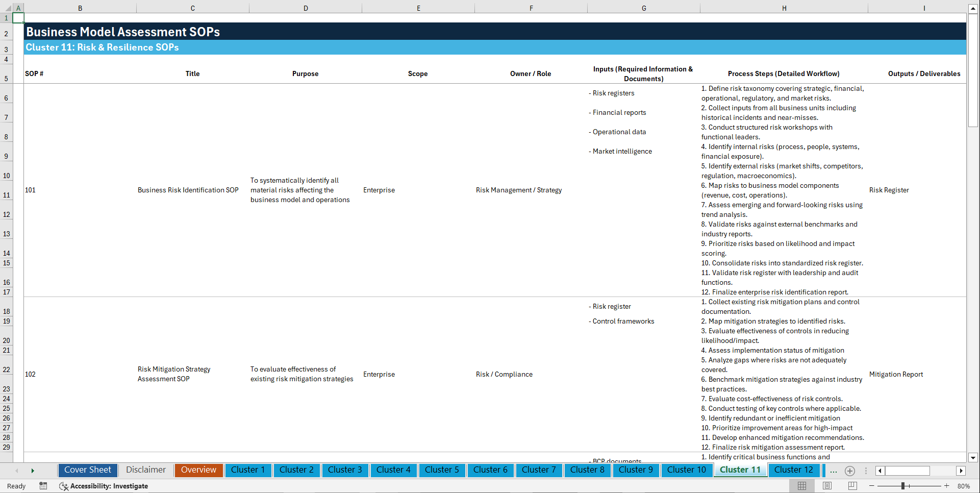Viewport: 980px width, 493px height.
Task: Click the Business Model Assessment SOPs title
Action: click(x=123, y=32)
